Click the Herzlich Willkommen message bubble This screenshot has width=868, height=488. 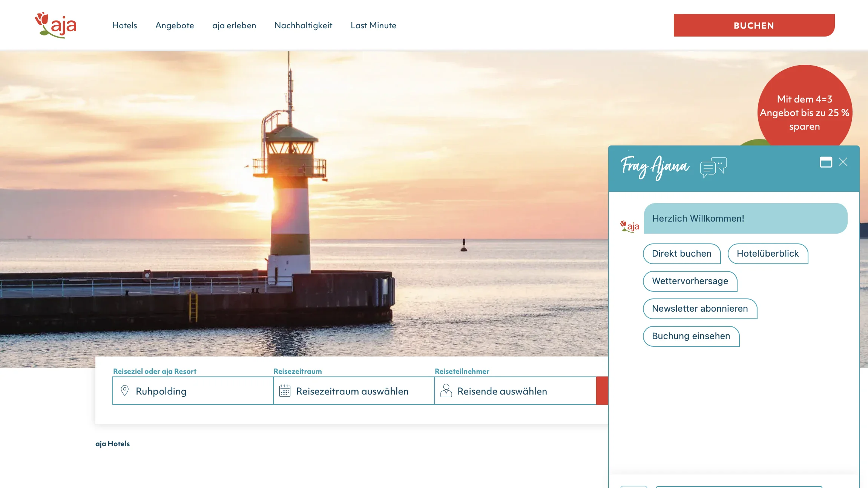click(x=745, y=219)
